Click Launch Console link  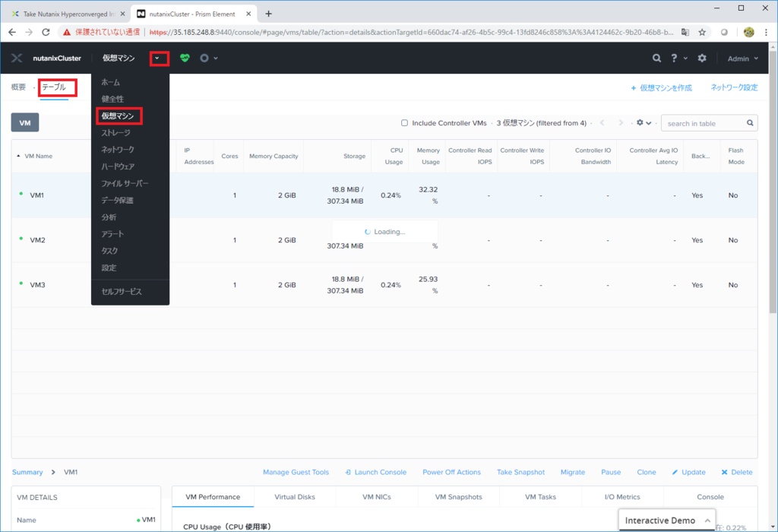[375, 472]
